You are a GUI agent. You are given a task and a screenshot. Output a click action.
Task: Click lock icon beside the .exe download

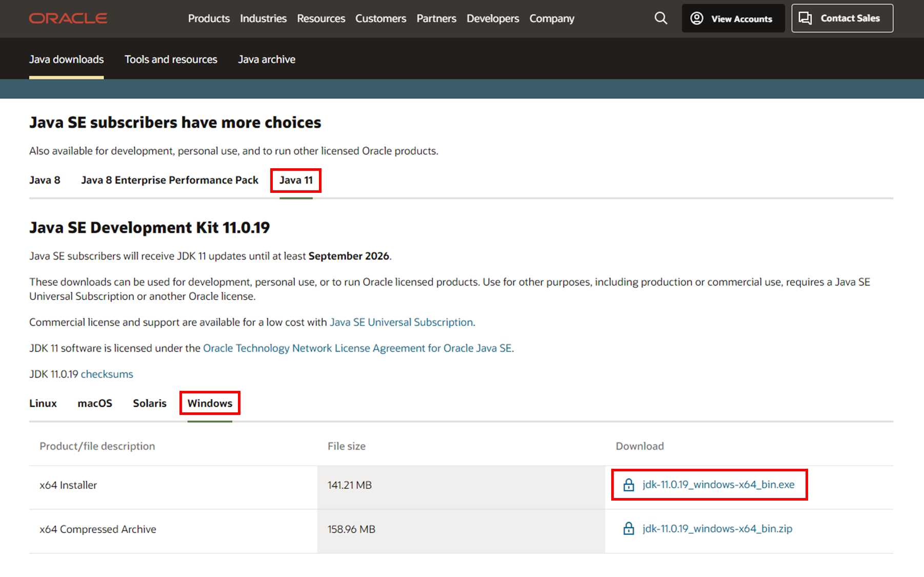(629, 485)
